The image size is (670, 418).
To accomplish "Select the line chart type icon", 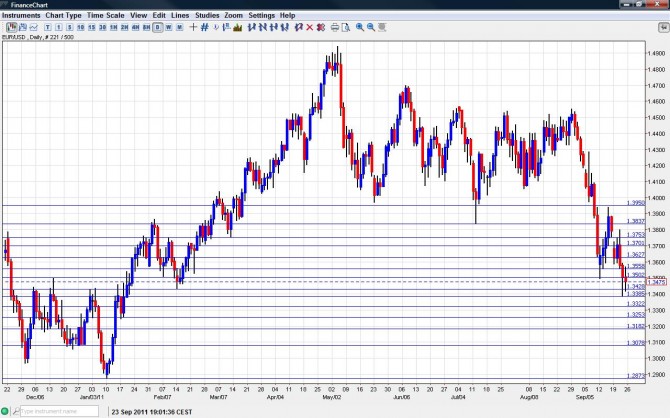I will coord(33,27).
